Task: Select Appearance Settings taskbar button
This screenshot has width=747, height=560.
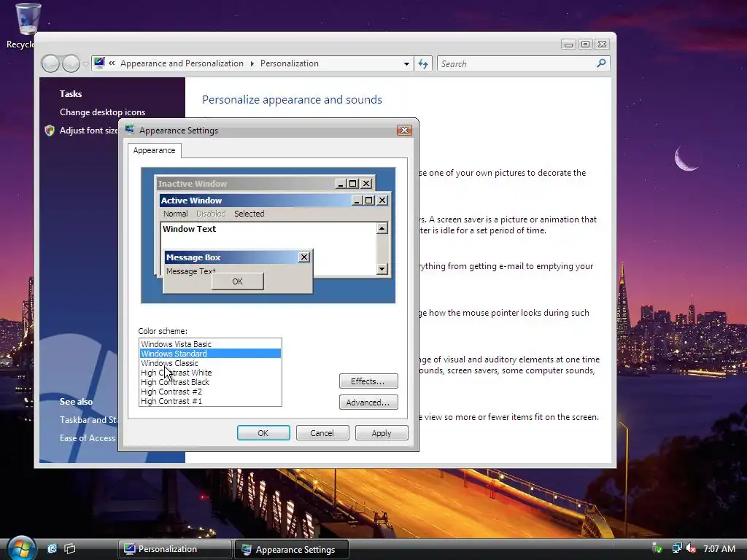Action: (x=292, y=550)
